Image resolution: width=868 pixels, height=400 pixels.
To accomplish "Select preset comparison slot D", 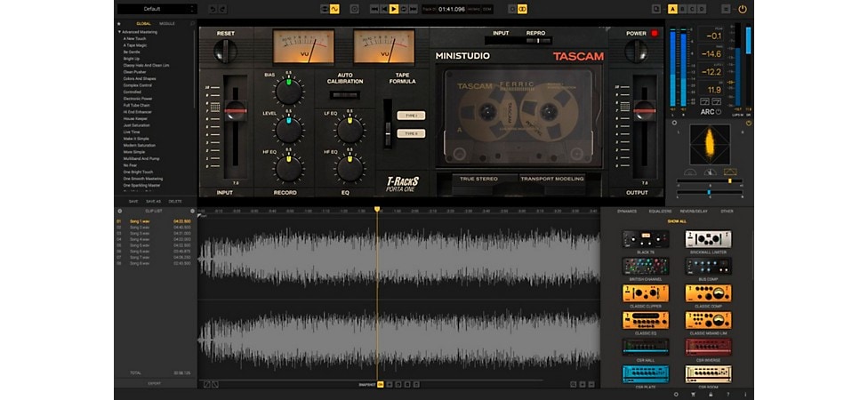I will coord(702,9).
